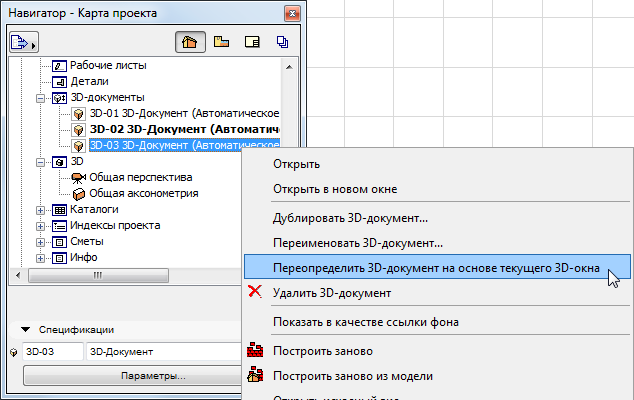Select Детали in the tree
Image resolution: width=634 pixels, height=400 pixels.
pyautogui.click(x=89, y=82)
